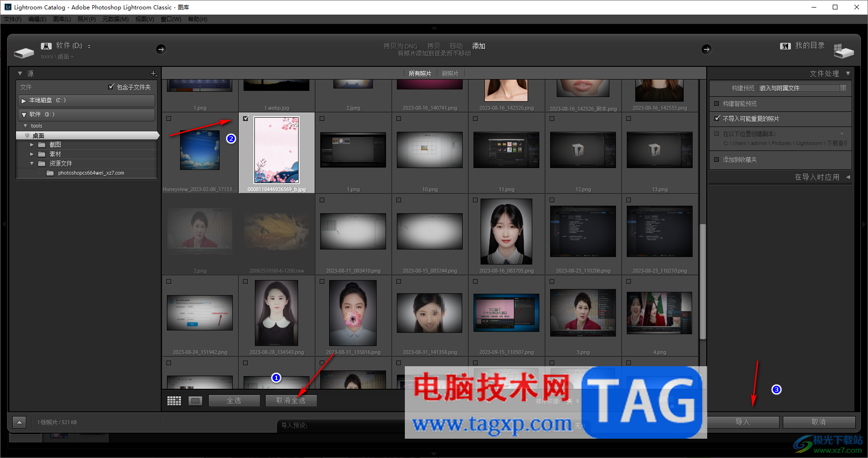Open the 窗口(W) menu
This screenshot has width=868, height=458.
pyautogui.click(x=171, y=19)
